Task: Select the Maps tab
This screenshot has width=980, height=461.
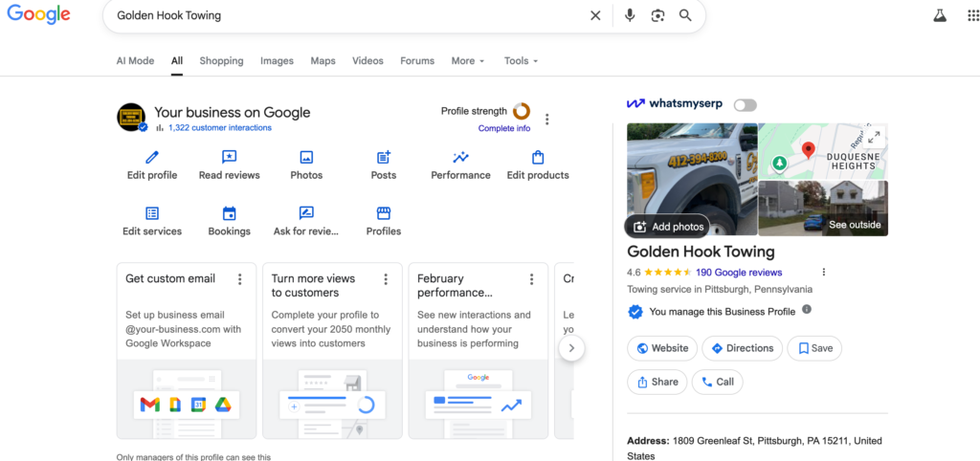Action: [x=323, y=61]
